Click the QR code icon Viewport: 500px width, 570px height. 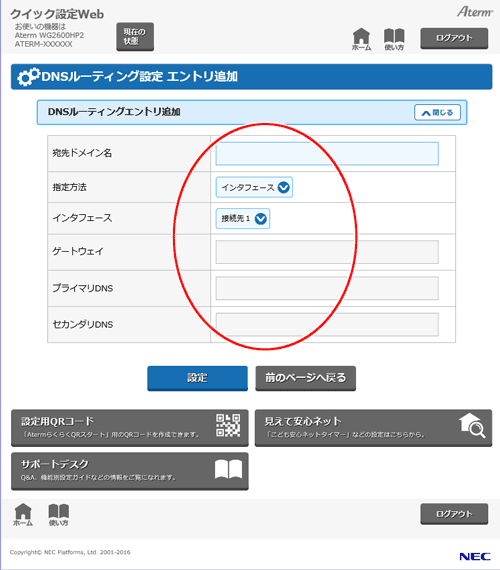pyautogui.click(x=228, y=425)
